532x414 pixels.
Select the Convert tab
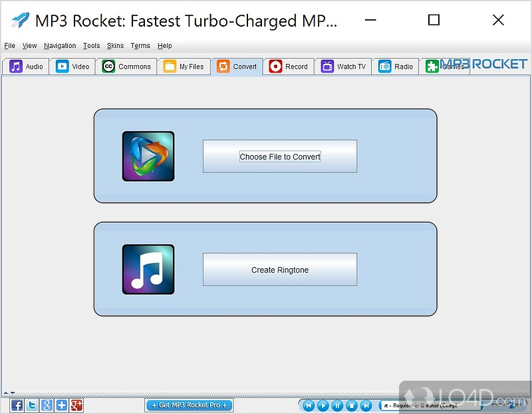(237, 66)
